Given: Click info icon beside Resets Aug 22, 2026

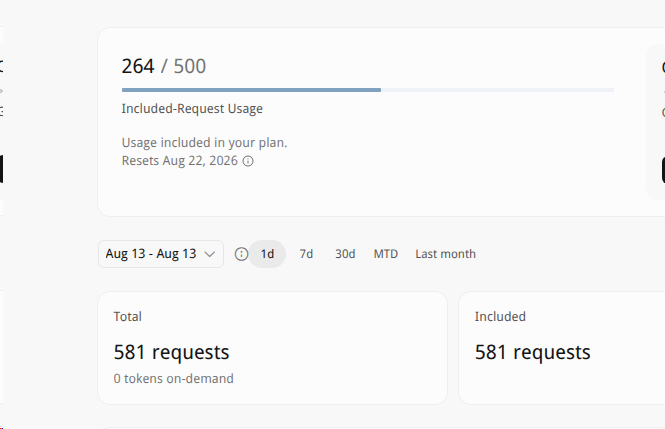Looking at the screenshot, I should point(248,161).
